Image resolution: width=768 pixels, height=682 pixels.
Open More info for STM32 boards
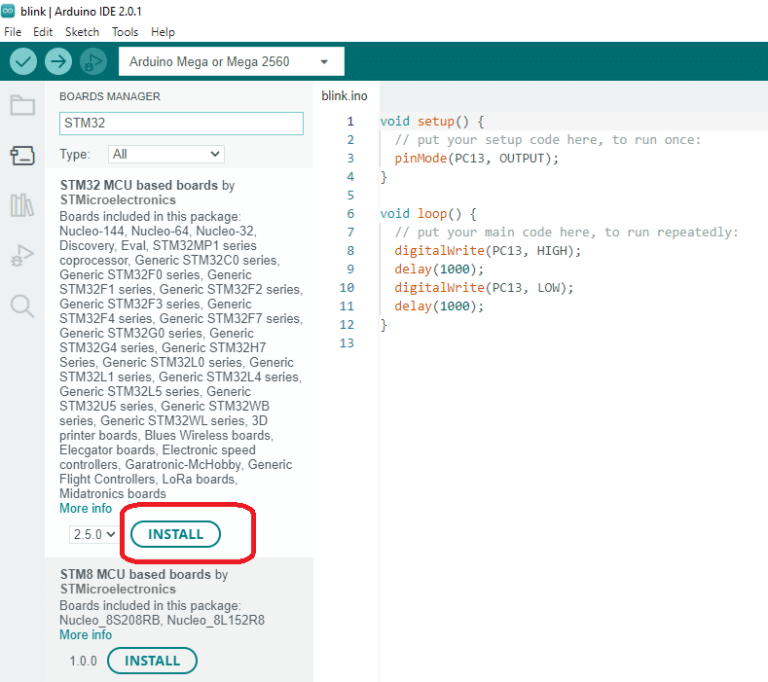pos(86,509)
